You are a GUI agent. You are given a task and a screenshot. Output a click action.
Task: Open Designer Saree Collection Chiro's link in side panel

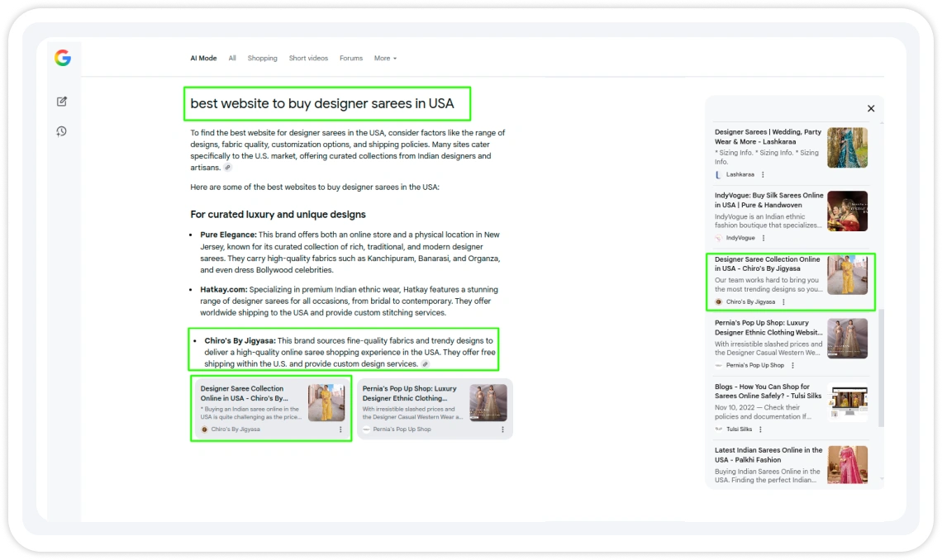coord(767,264)
